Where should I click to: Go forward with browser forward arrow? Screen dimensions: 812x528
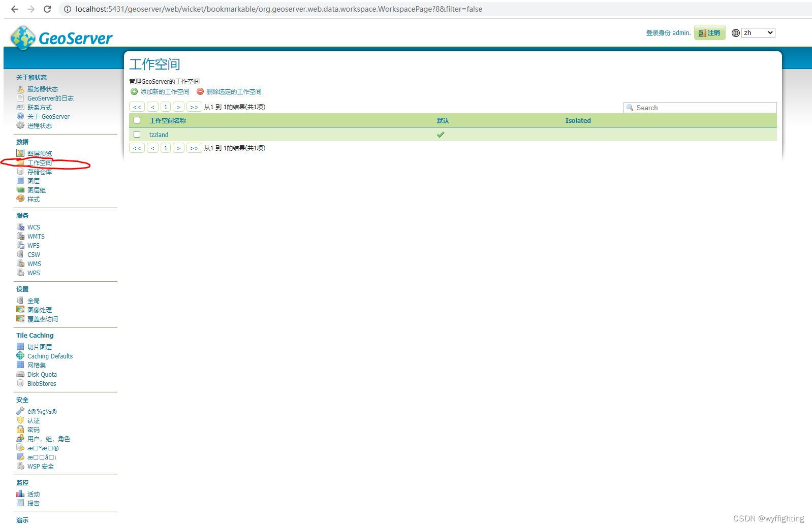[x=31, y=9]
